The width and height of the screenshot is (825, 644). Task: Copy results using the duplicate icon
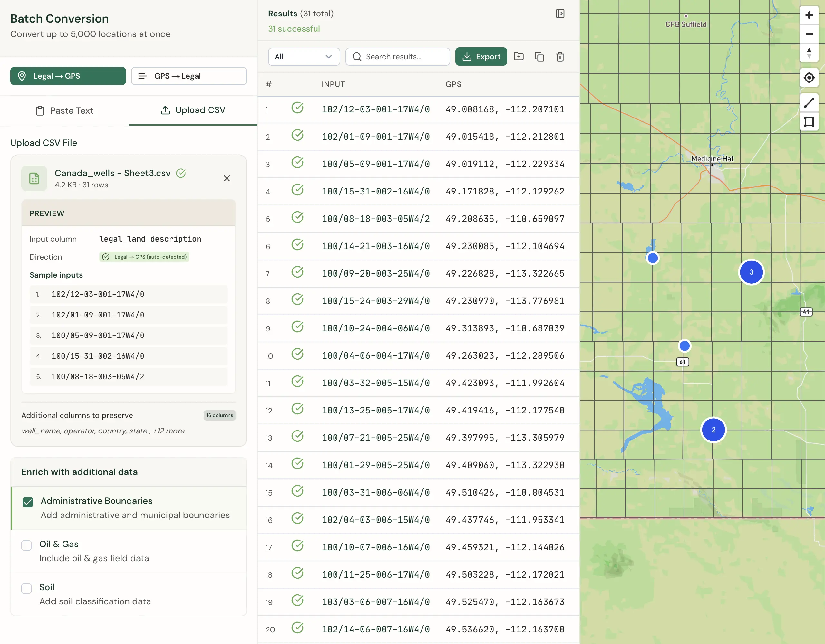click(539, 57)
